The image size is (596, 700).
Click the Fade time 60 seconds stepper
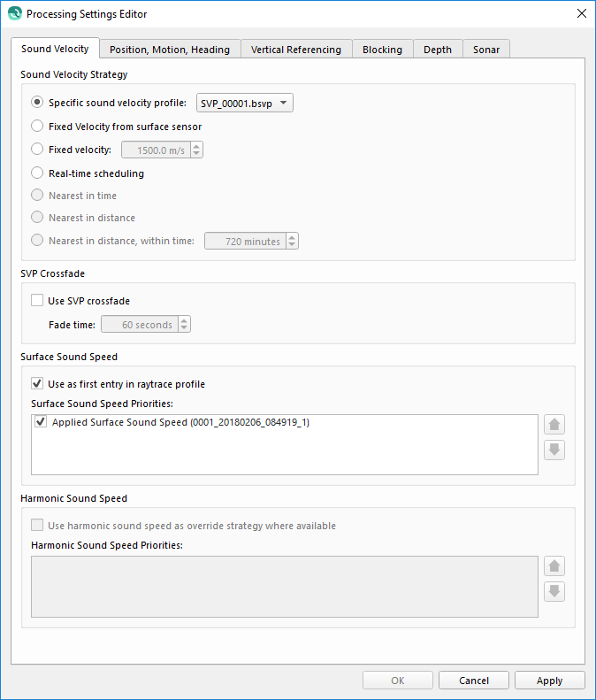[x=184, y=324]
